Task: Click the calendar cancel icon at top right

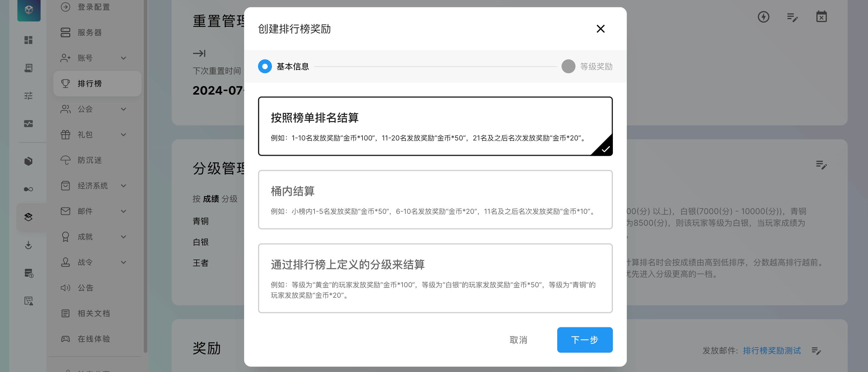Action: point(821,17)
